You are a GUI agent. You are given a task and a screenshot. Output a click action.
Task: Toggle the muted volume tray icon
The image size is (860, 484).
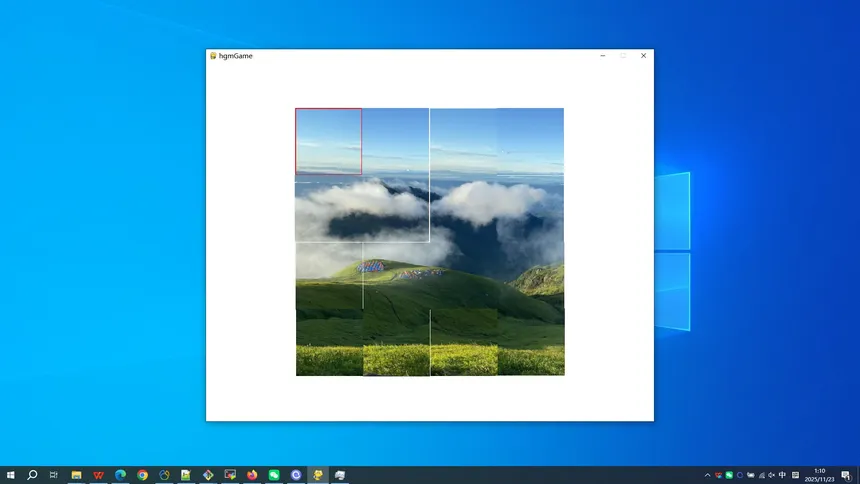click(771, 475)
